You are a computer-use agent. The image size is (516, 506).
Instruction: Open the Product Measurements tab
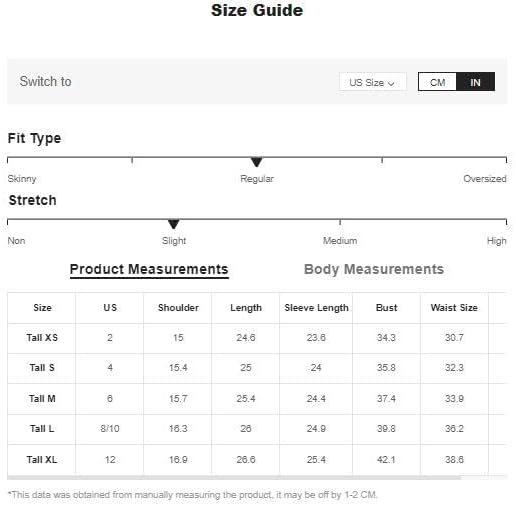coord(149,269)
